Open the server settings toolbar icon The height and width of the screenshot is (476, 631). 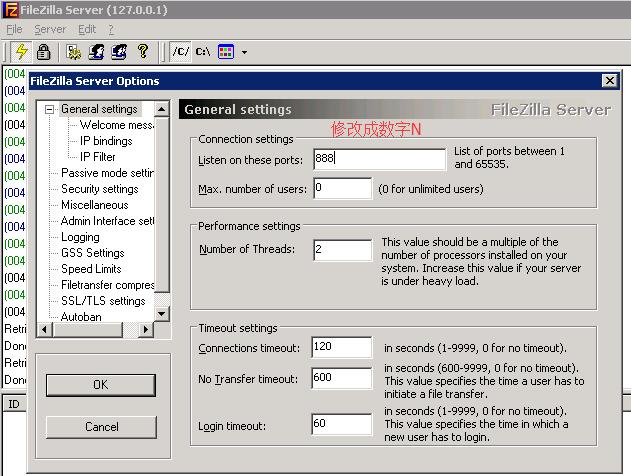pyautogui.click(x=74, y=52)
